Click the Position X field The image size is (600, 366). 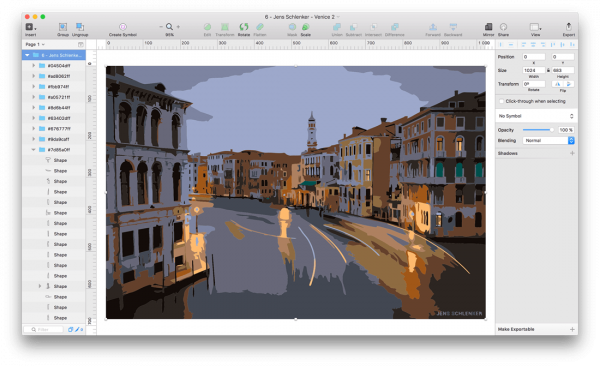coord(534,57)
